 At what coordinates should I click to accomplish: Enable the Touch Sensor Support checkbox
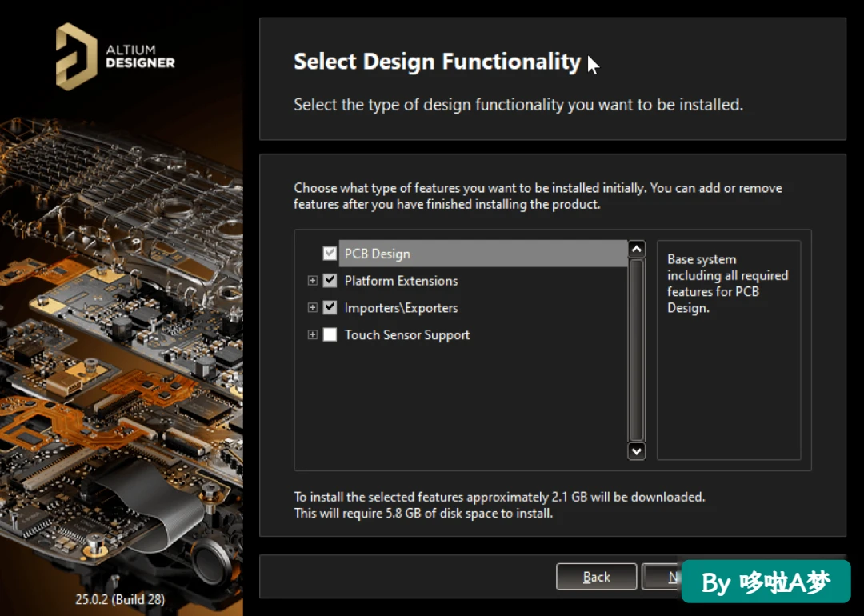330,334
